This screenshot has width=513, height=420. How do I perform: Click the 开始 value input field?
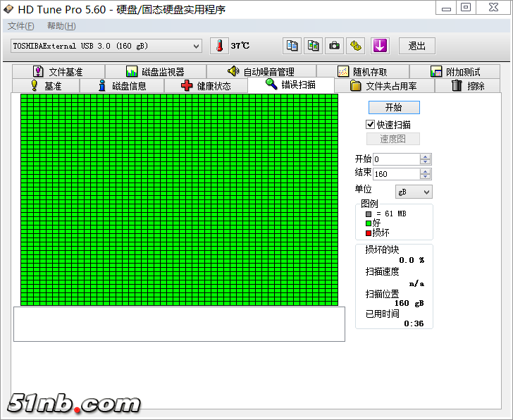click(397, 159)
